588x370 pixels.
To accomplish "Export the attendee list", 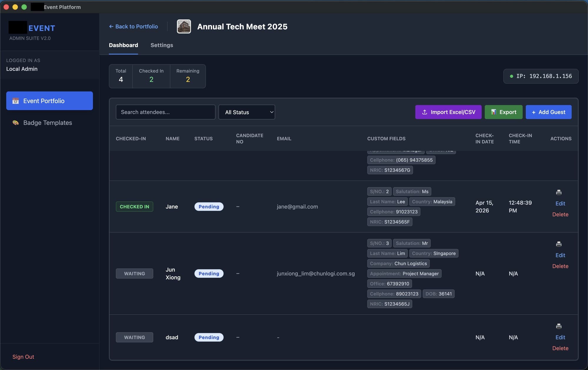I will (x=504, y=112).
